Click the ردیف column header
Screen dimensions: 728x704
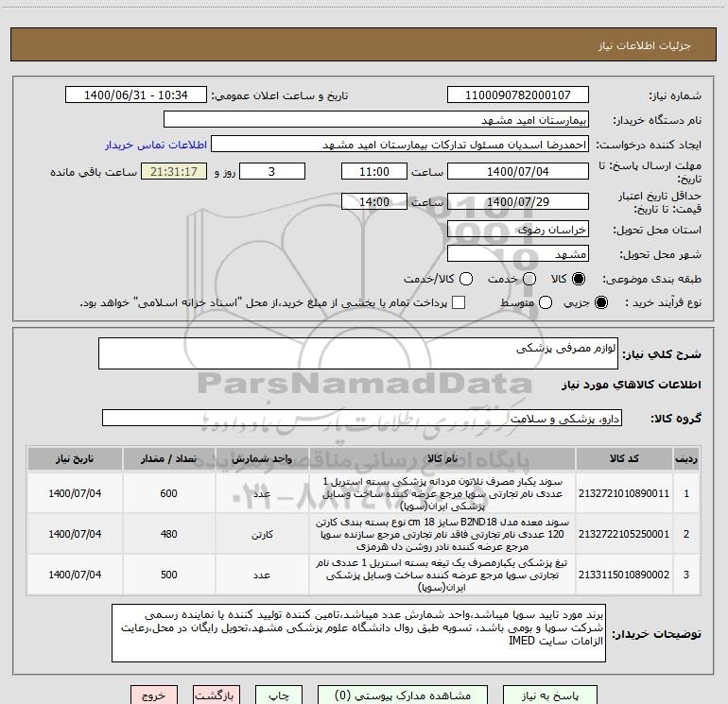click(x=686, y=459)
